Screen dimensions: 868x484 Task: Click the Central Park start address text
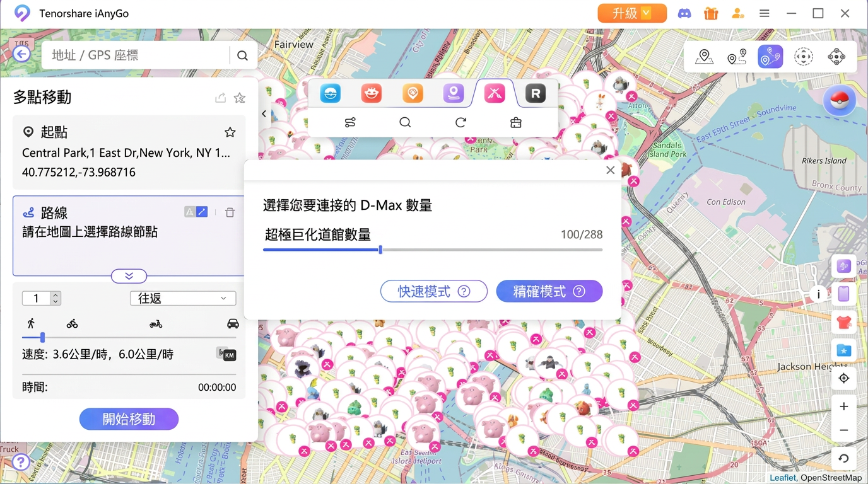click(126, 153)
